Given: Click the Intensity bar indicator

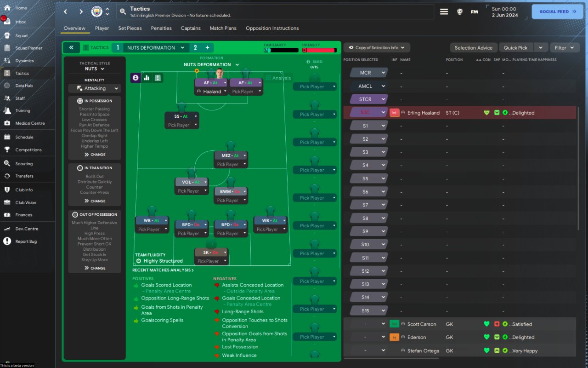Looking at the screenshot, I should click(319, 50).
